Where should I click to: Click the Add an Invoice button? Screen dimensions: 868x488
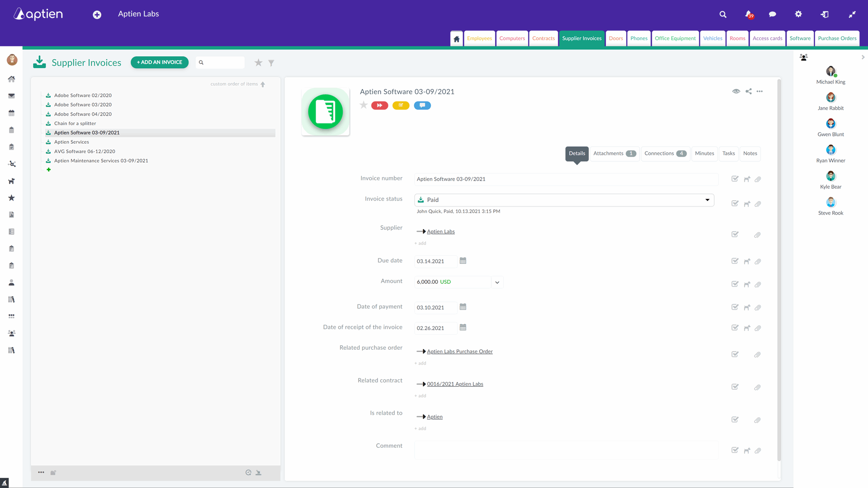point(160,62)
